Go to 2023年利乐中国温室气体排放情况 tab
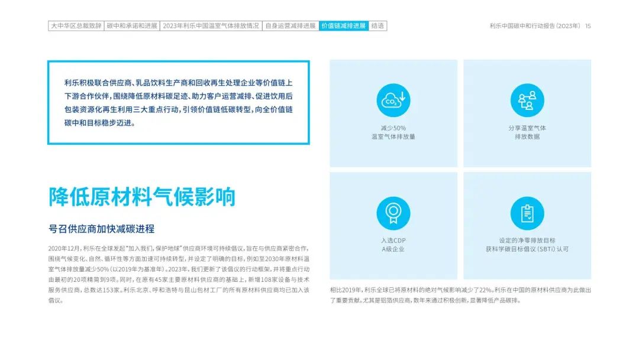 point(211,26)
